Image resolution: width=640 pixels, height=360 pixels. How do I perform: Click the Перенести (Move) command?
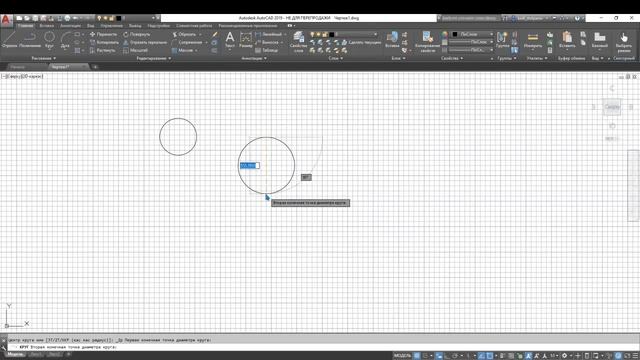click(103, 34)
